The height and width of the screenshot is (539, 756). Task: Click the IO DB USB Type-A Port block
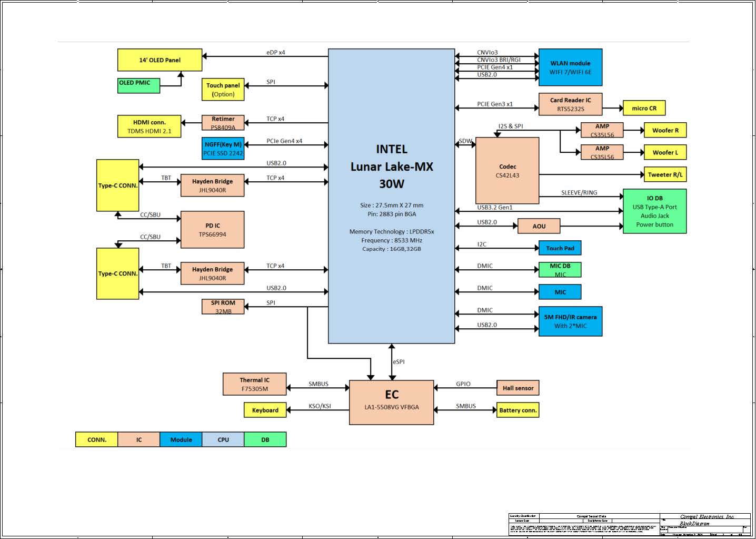[x=654, y=211]
